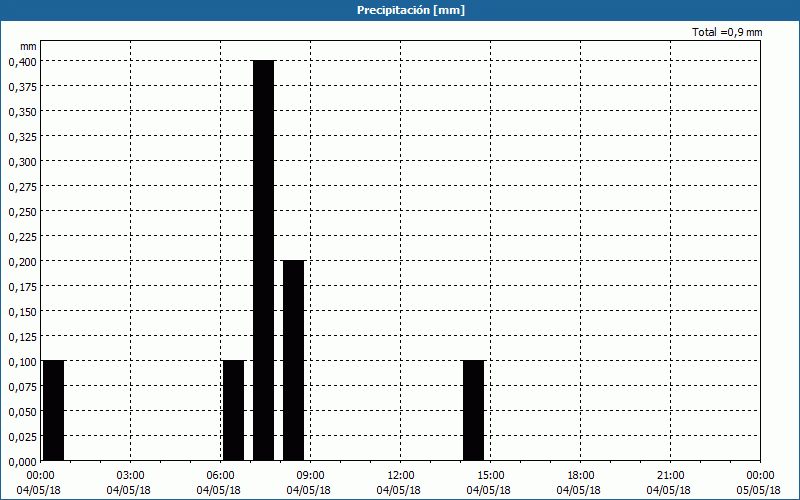Click the 06:00 04/05/18 time label

218,483
